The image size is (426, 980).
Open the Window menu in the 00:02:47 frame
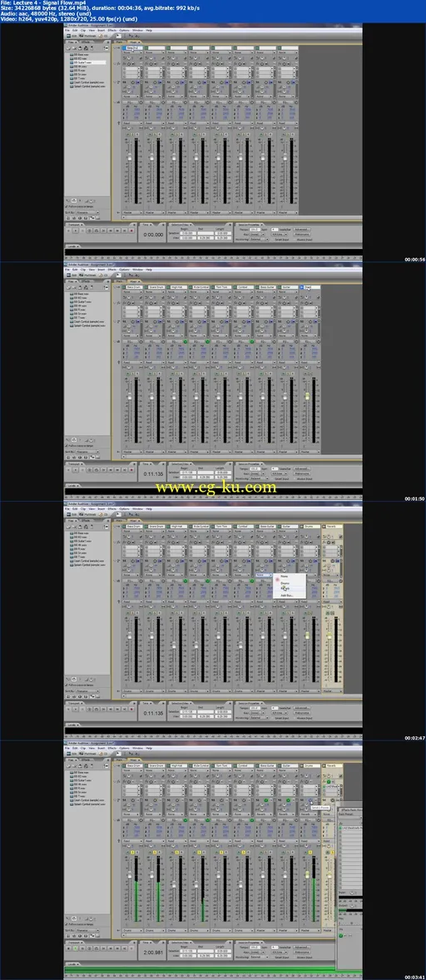[137, 508]
